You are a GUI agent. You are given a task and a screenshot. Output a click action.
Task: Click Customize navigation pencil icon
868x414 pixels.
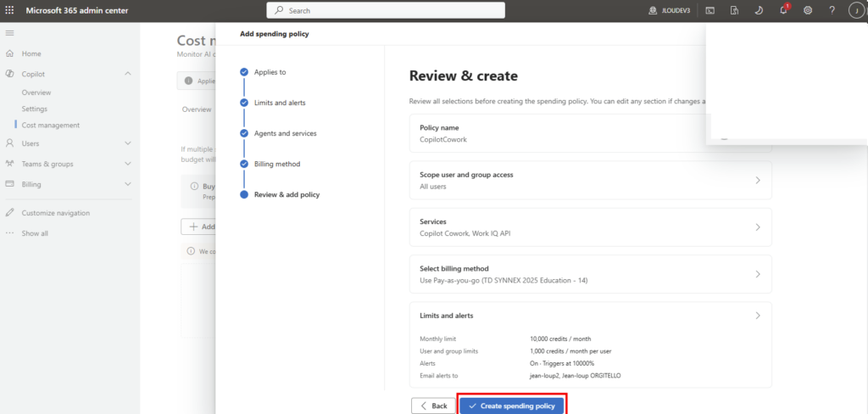(x=9, y=213)
